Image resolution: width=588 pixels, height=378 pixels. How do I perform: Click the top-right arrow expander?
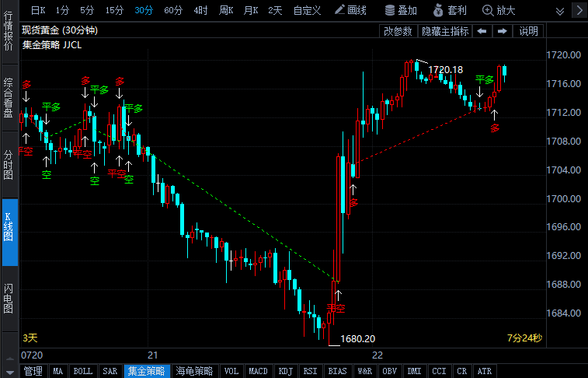tap(579, 10)
